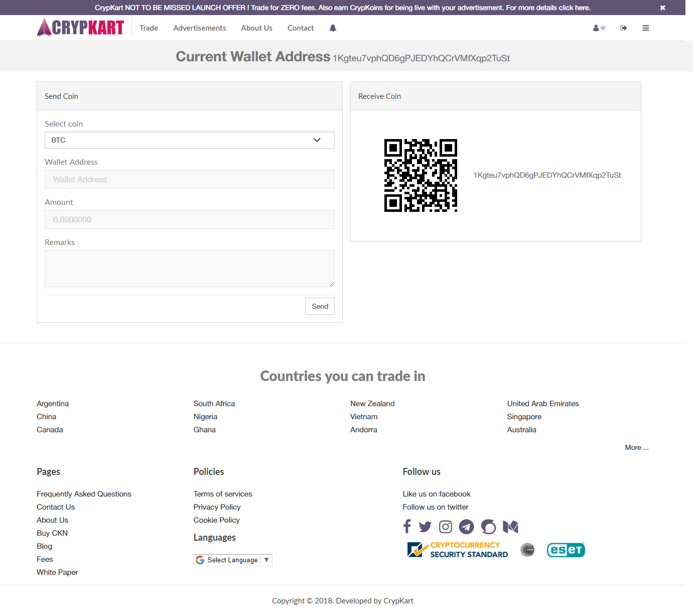Dismiss the launch offer banner

(x=662, y=8)
